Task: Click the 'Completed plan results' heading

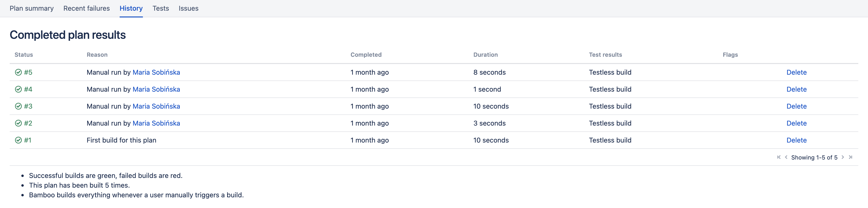Action: tap(68, 35)
